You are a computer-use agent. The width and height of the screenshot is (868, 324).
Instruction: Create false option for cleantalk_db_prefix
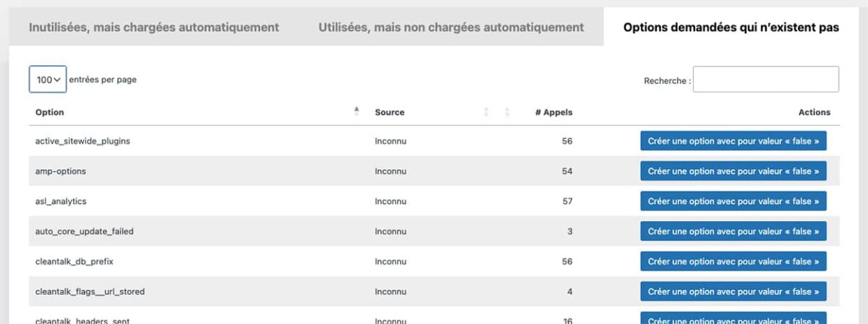click(x=733, y=261)
